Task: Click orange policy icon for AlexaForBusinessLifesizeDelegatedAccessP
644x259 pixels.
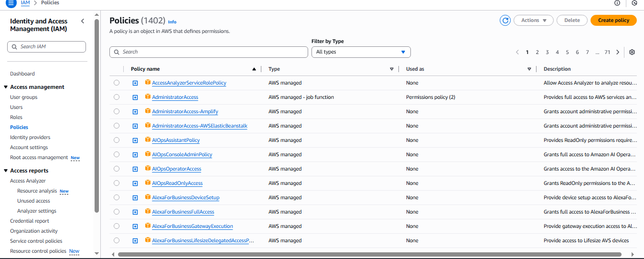Action: 148,240
